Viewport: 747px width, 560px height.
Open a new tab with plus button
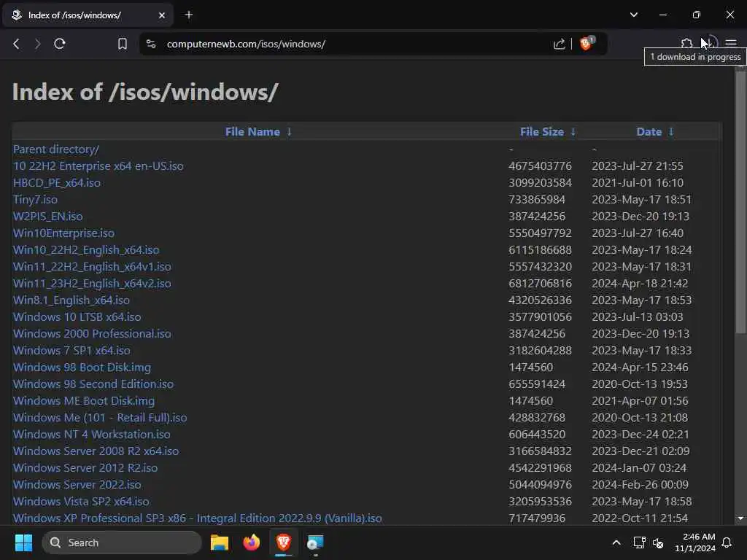pyautogui.click(x=189, y=15)
